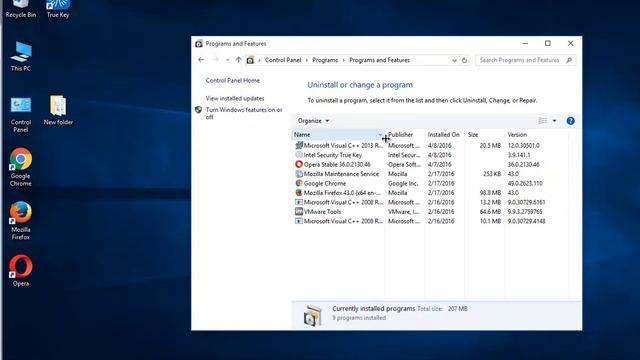Viewport: 640px width, 360px height.
Task: Click Programs and Features breadcrumb segment
Action: click(380, 60)
